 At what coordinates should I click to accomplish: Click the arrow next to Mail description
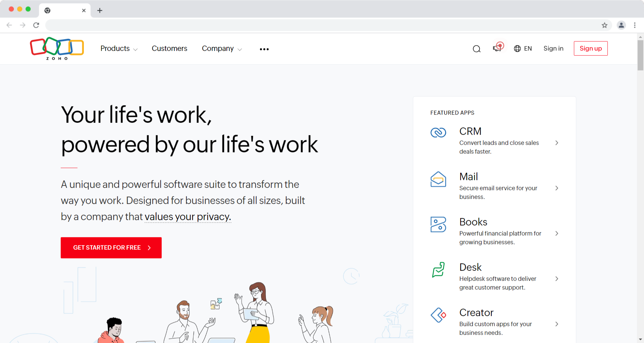click(x=557, y=188)
